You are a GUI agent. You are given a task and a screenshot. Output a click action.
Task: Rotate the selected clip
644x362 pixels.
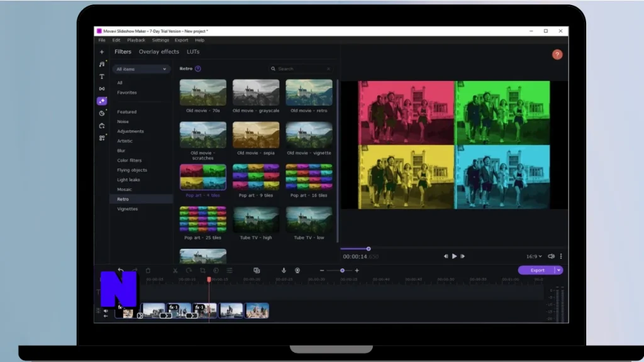pos(189,270)
